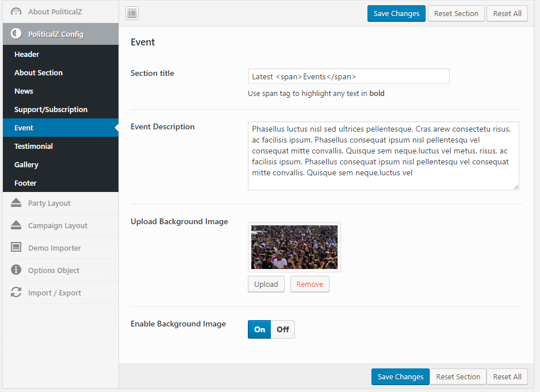Viewport: 540px width, 392px height.
Task: Click Upload under the background image
Action: pos(266,285)
